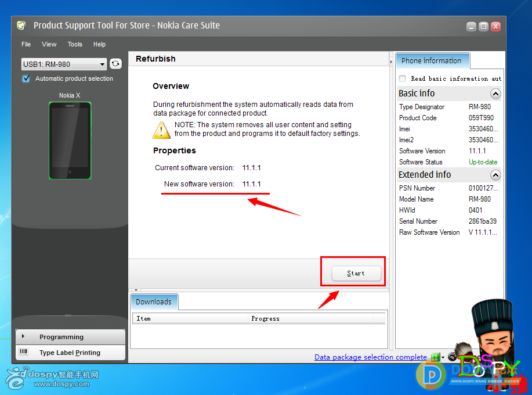532x395 pixels.
Task: Click the globe network status icon
Action: [453, 356]
